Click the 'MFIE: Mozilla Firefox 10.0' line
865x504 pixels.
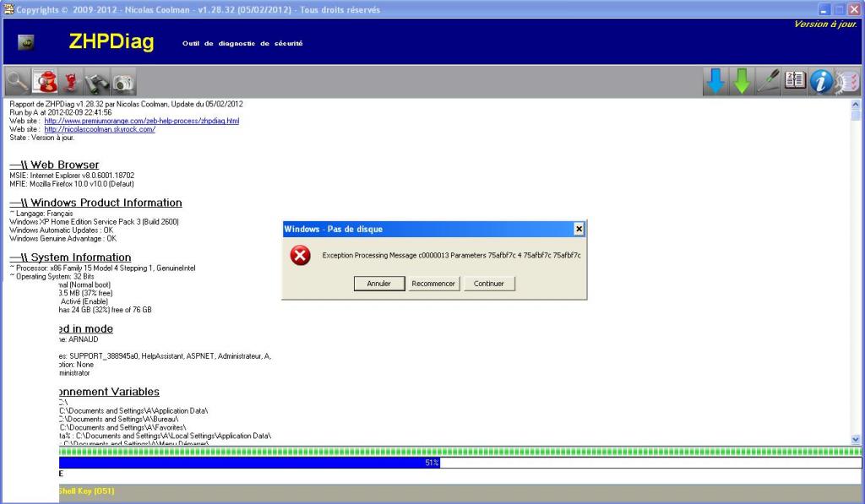coord(72,184)
